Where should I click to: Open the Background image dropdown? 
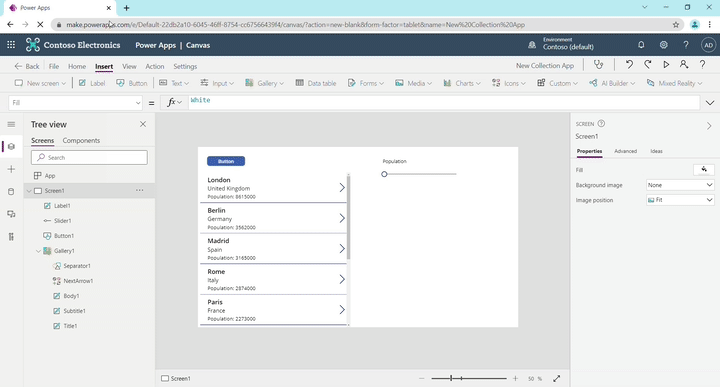coord(680,185)
